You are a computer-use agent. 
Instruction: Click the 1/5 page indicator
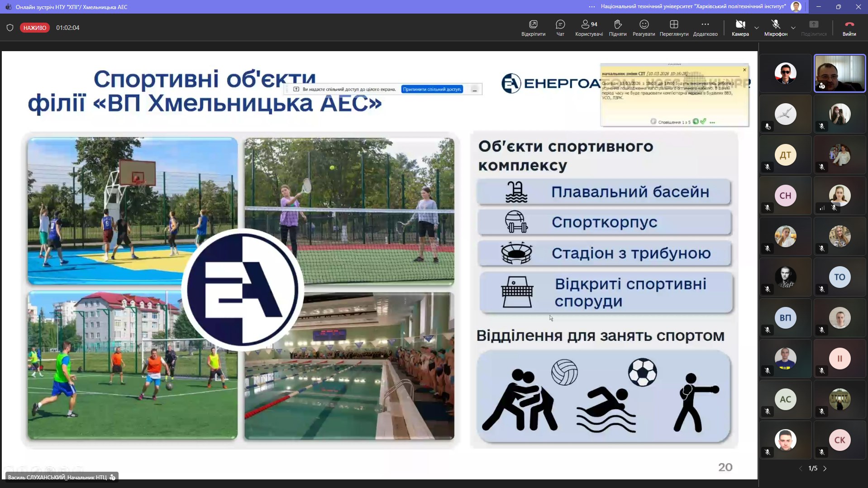coord(813,469)
